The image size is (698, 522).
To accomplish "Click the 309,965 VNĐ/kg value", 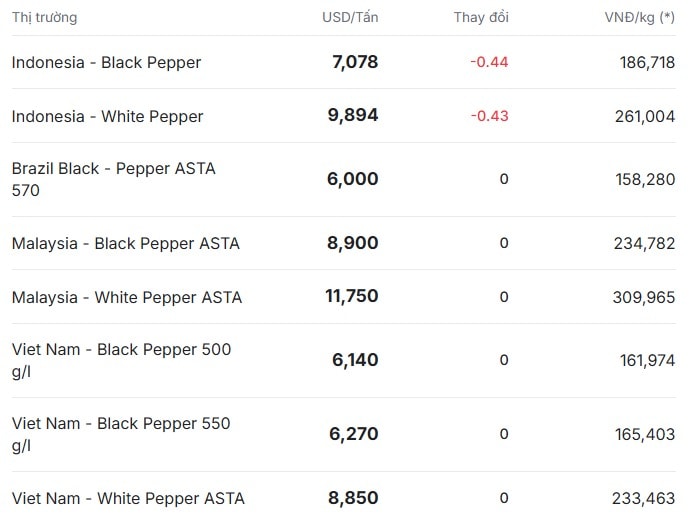I will coord(644,297).
